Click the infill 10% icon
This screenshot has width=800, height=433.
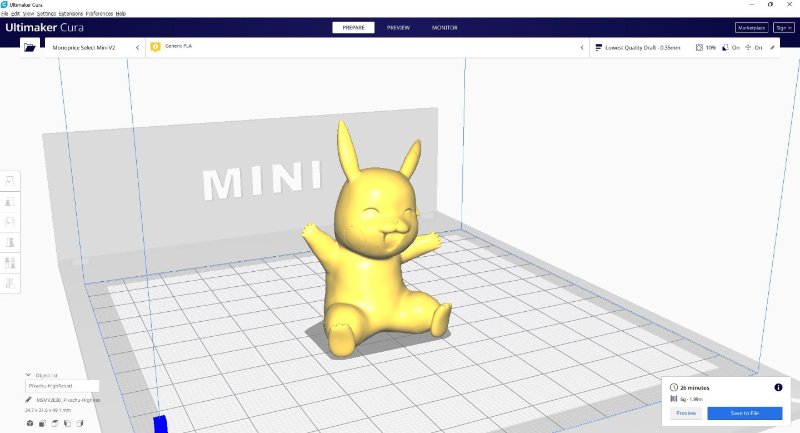[699, 47]
